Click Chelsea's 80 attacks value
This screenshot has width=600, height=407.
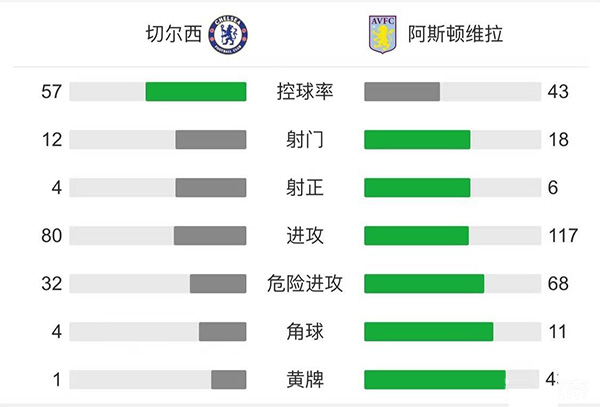coord(52,236)
